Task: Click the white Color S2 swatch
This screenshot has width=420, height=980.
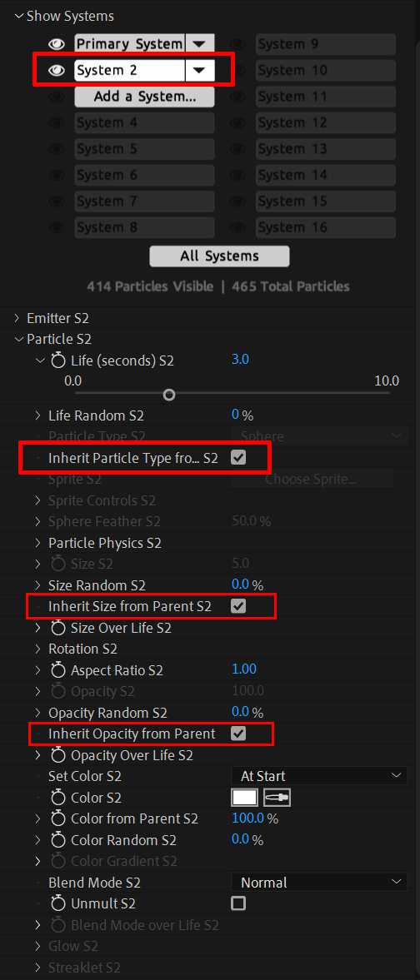Action: (x=245, y=798)
